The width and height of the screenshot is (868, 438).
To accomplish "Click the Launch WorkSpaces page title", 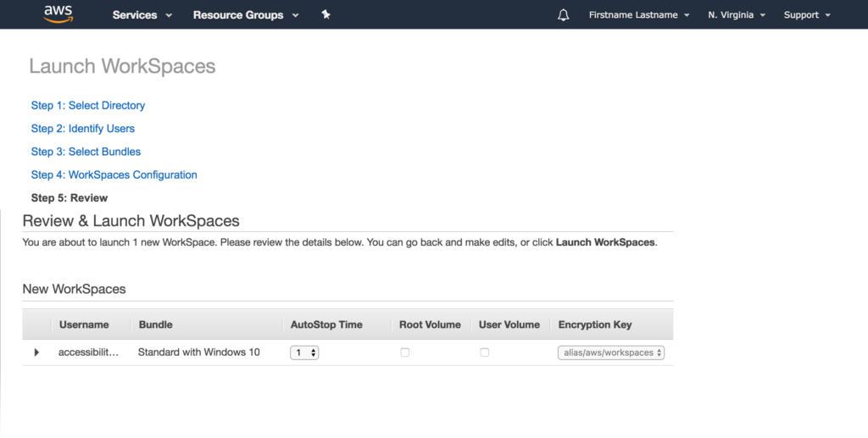I will (122, 66).
